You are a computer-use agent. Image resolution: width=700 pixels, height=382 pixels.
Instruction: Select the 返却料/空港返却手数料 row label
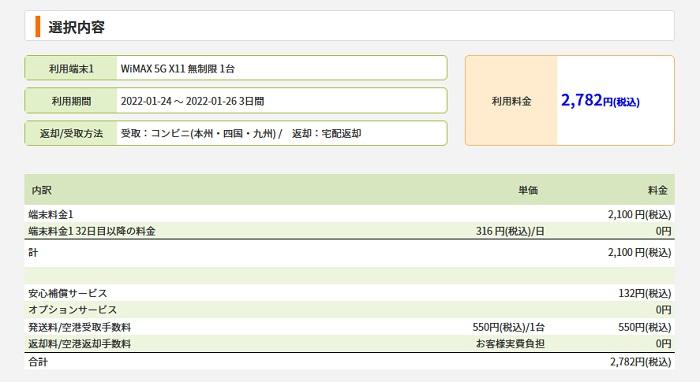pyautogui.click(x=79, y=344)
